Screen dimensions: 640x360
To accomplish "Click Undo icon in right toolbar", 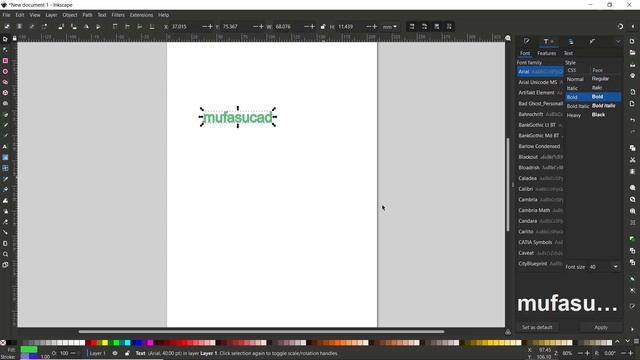I will 632,120.
